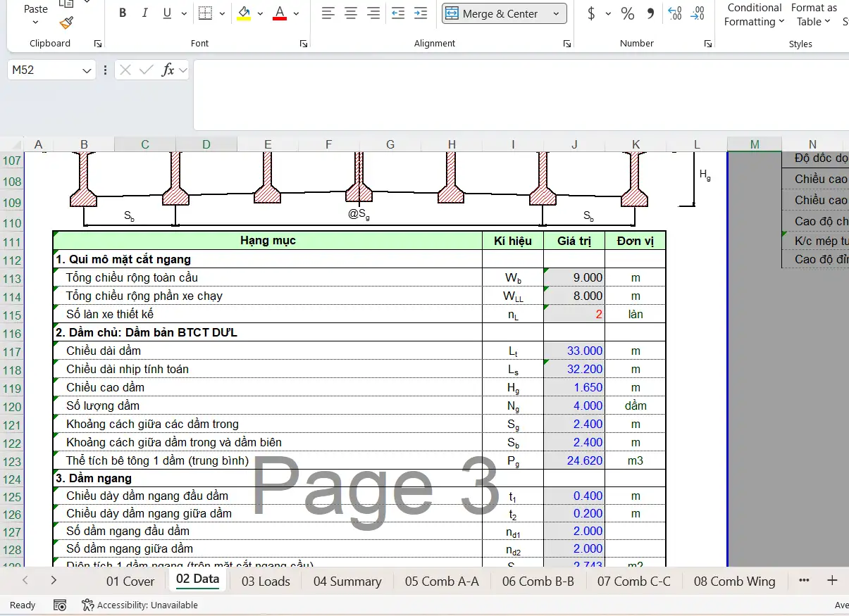Align text right
The width and height of the screenshot is (849, 616).
tap(373, 13)
